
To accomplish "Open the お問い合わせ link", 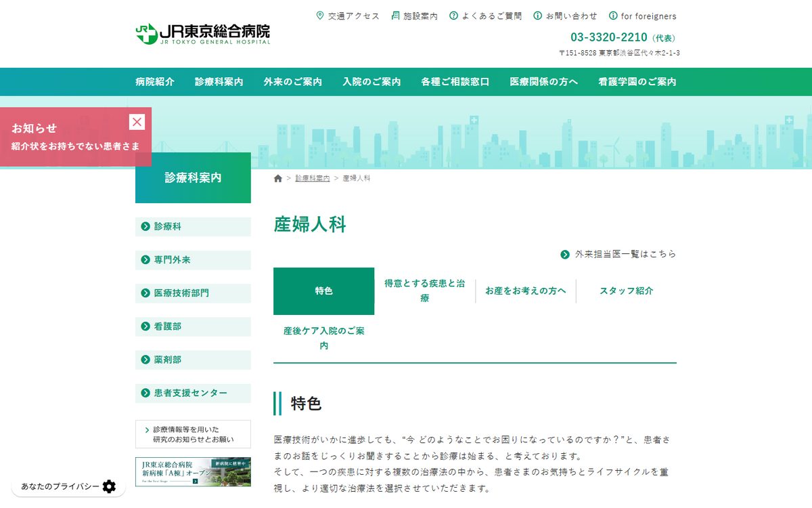I will tap(566, 16).
